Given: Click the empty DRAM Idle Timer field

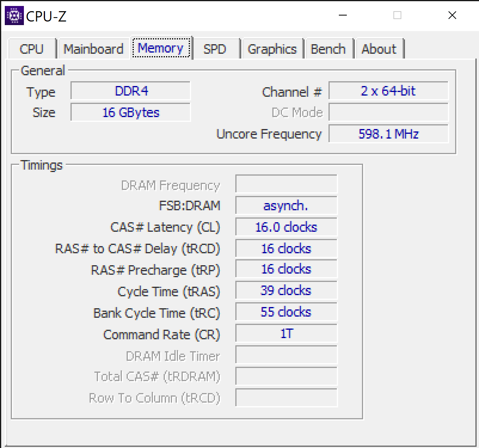Looking at the screenshot, I should (286, 355).
